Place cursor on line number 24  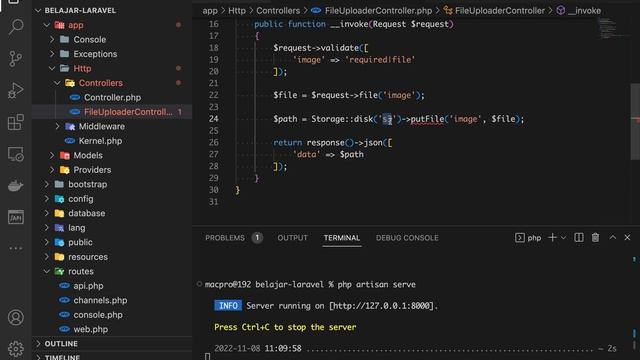213,119
